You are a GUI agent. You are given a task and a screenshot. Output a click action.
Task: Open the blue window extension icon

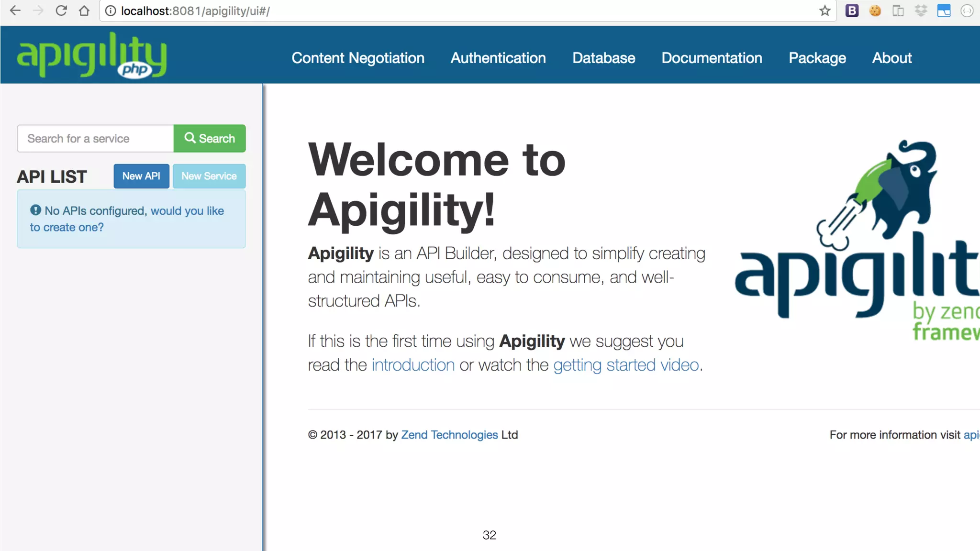coord(944,11)
